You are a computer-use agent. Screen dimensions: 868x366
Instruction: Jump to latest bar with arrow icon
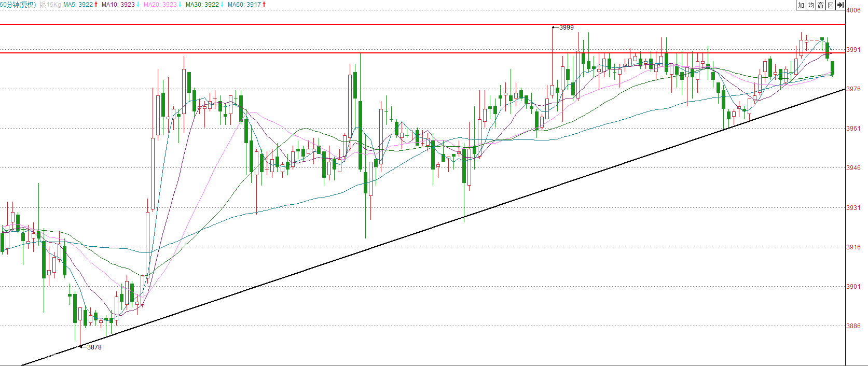[x=841, y=5]
